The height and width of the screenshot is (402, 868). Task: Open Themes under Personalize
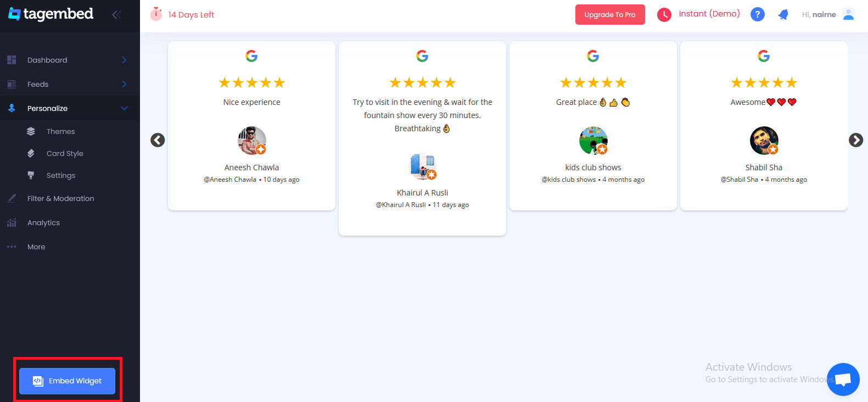pyautogui.click(x=60, y=131)
